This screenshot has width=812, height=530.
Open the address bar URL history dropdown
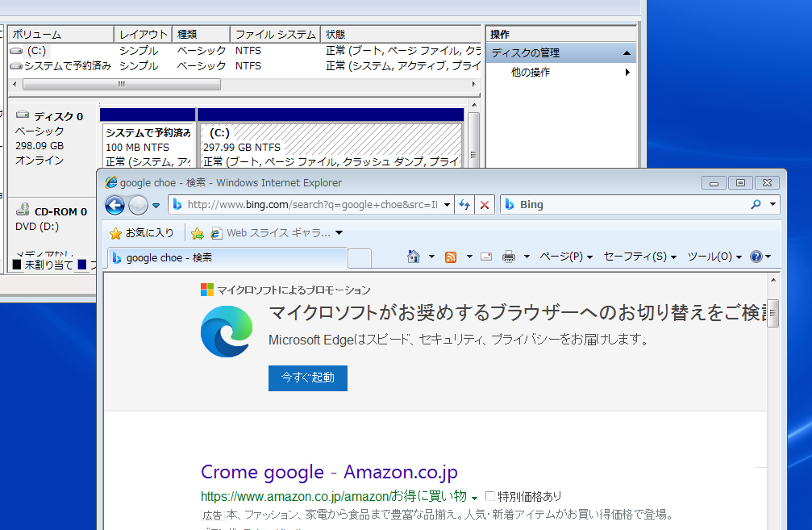click(447, 205)
